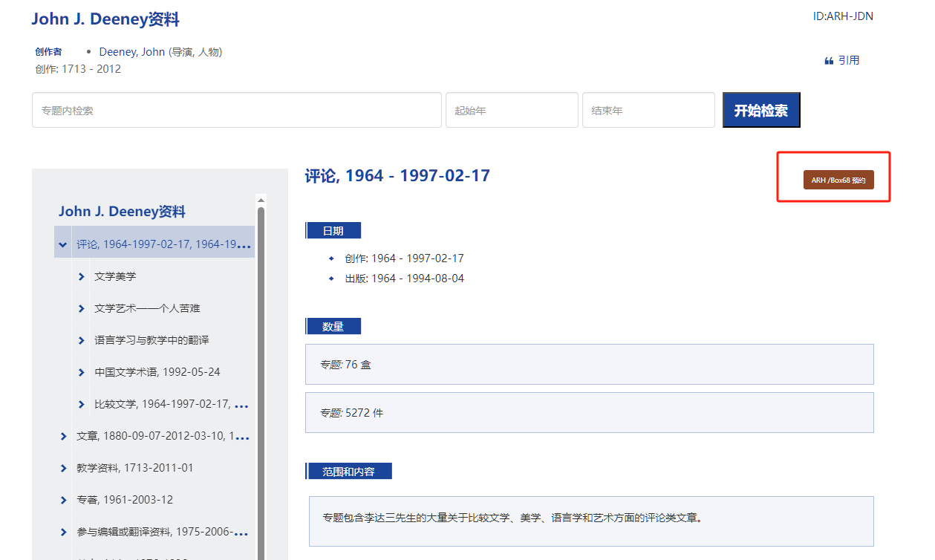Expand 比较文学, 1964-1997-02-17 chevron
The width and height of the screenshot is (935, 560).
(x=82, y=405)
